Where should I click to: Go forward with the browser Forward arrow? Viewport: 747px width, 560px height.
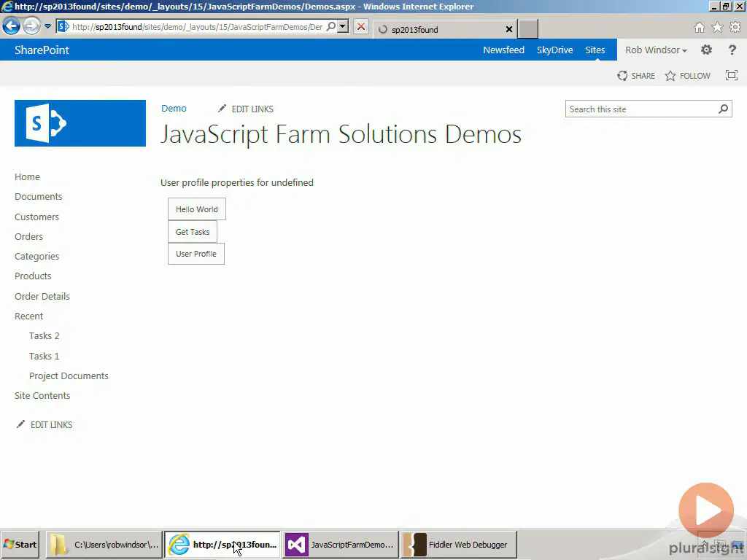(32, 26)
